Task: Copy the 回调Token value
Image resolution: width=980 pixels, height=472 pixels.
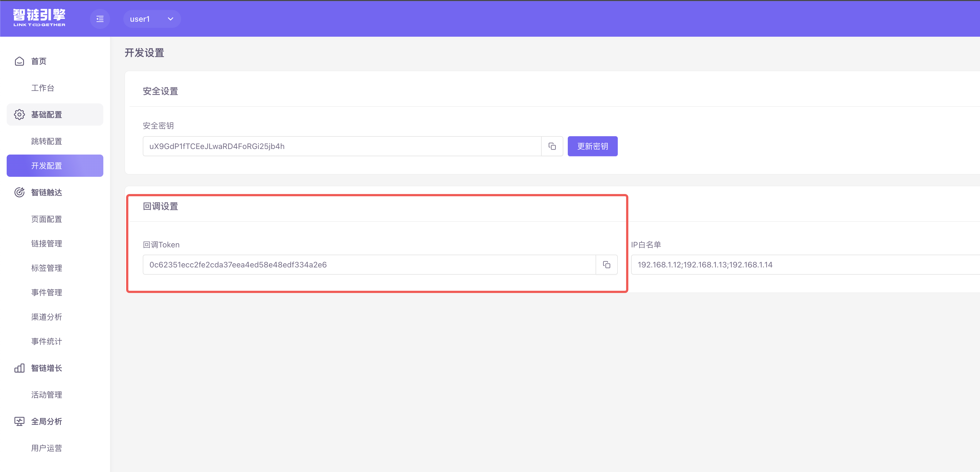Action: (606, 265)
